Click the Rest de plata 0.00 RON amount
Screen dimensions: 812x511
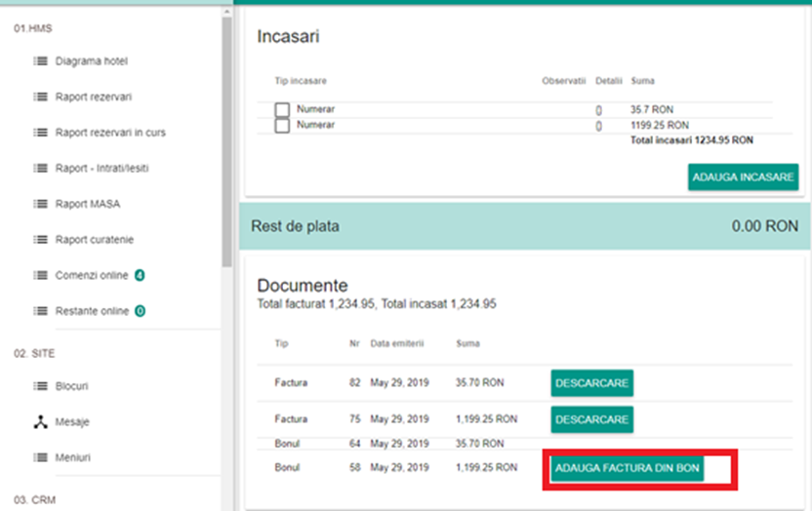click(x=764, y=226)
